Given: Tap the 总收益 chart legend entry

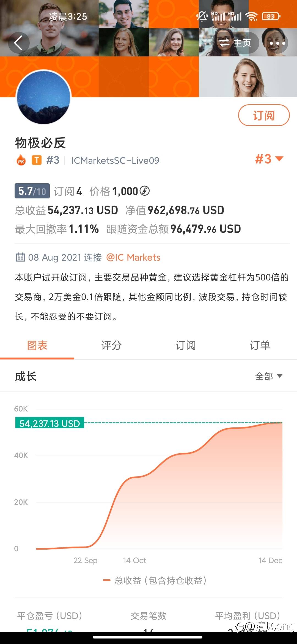Looking at the screenshot, I should coord(155,580).
